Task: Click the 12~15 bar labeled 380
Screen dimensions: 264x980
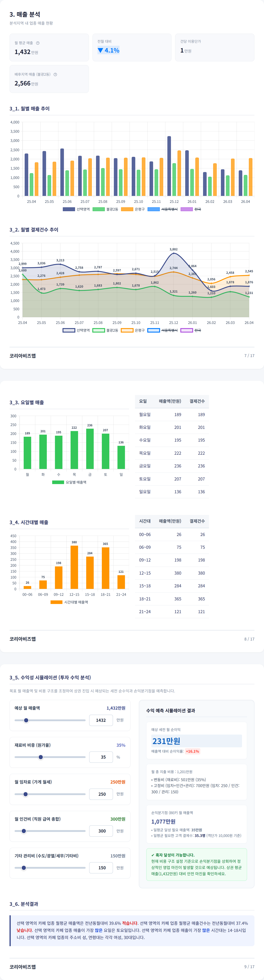Action: 74,567
